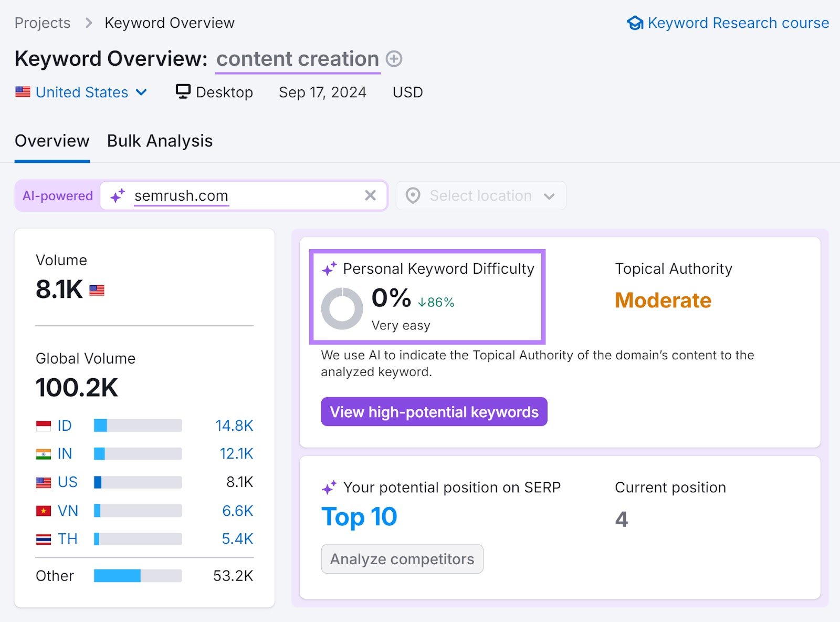Click the Desktop device icon
The height and width of the screenshot is (622, 840).
182,91
